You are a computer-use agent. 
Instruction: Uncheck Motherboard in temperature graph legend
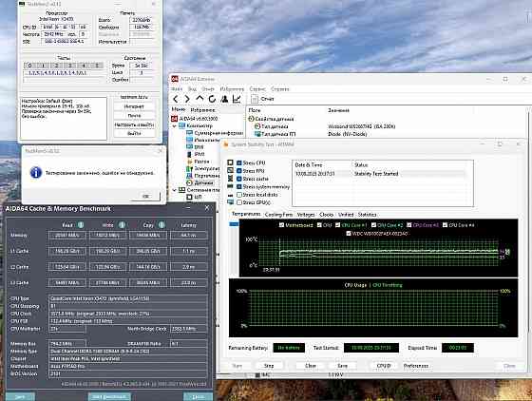pos(281,225)
